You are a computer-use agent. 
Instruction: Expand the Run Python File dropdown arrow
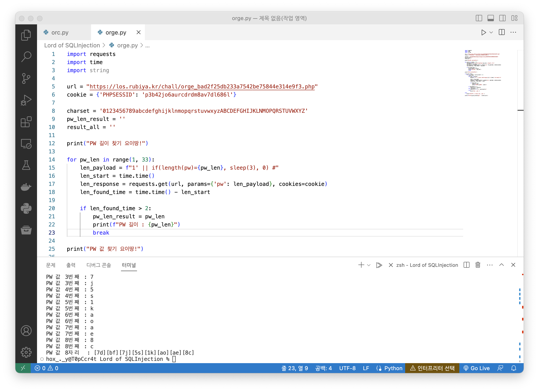491,32
